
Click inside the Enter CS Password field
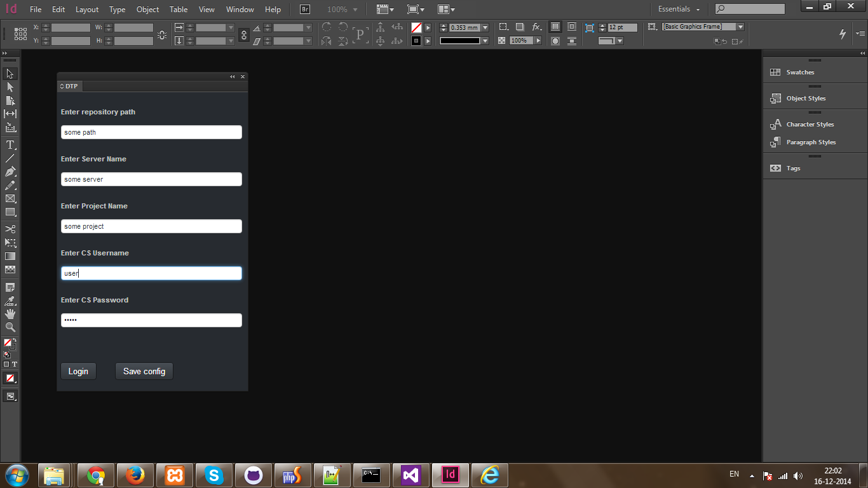pos(151,320)
